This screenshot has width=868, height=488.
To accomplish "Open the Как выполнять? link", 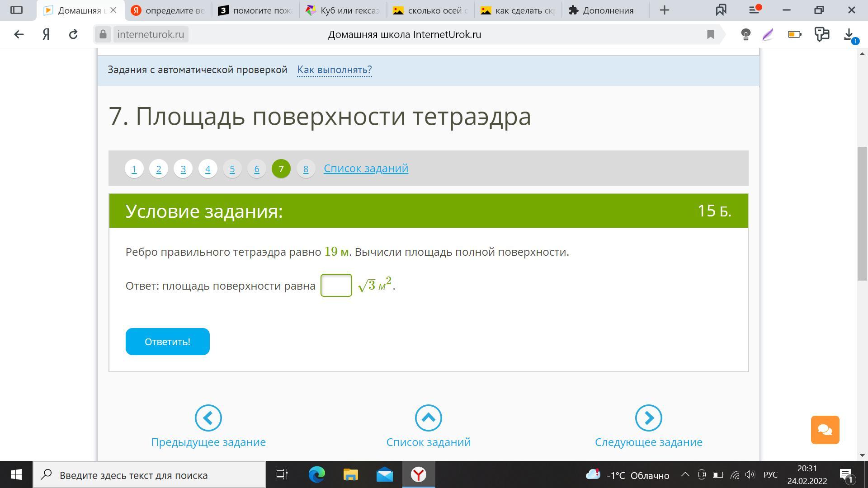I will [x=334, y=70].
